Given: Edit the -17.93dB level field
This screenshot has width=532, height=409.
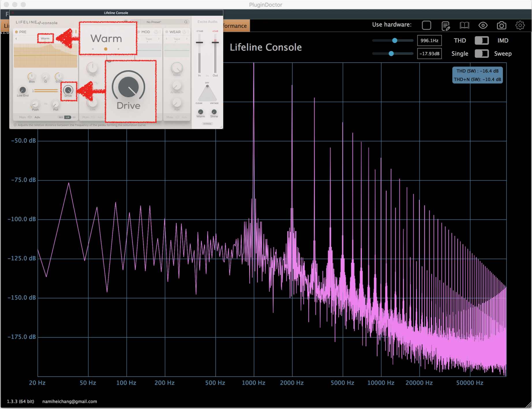Looking at the screenshot, I should point(429,53).
